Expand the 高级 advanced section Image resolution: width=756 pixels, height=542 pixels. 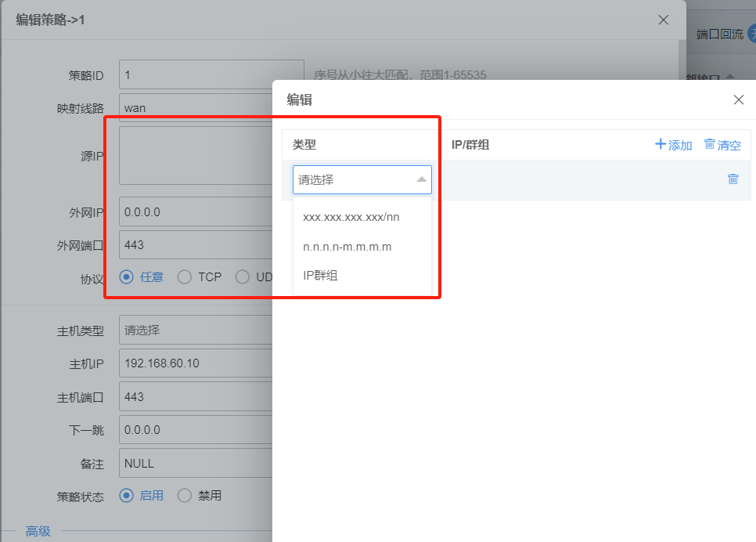click(x=38, y=530)
